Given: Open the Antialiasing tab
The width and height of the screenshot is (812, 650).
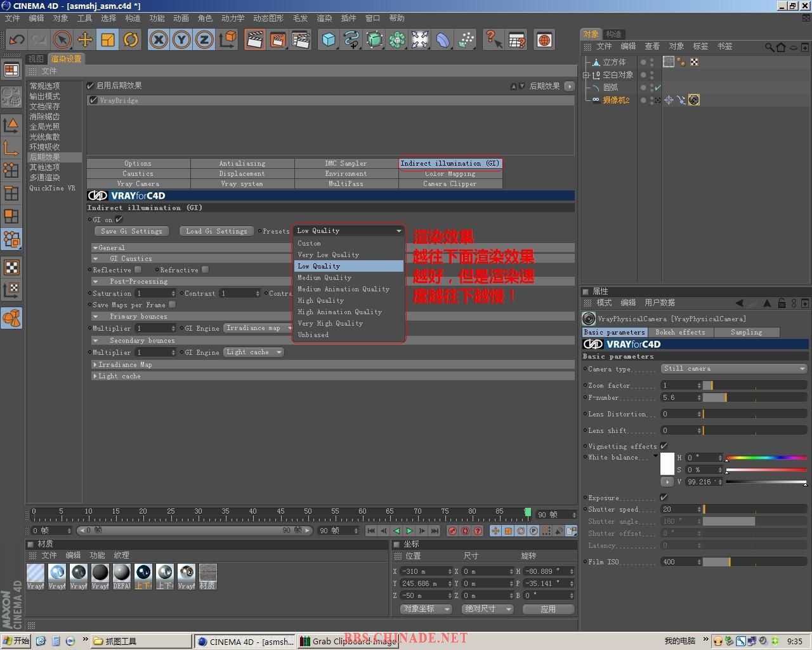Looking at the screenshot, I should pos(242,163).
